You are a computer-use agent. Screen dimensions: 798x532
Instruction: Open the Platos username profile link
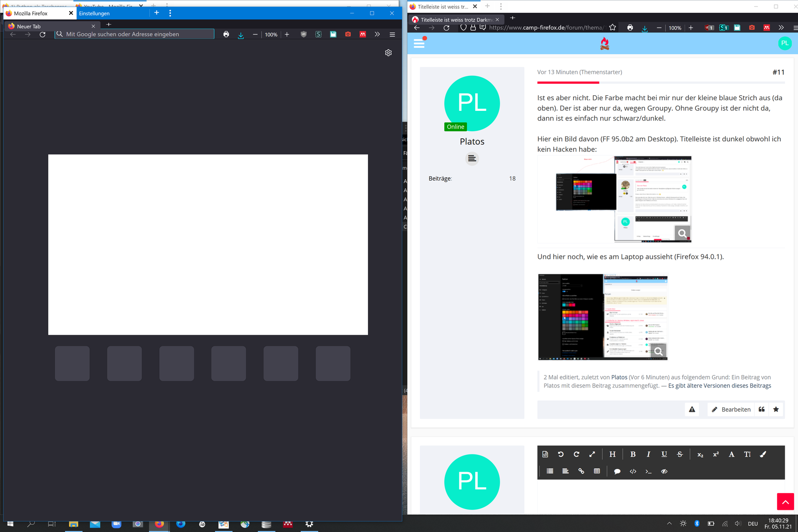[472, 141]
